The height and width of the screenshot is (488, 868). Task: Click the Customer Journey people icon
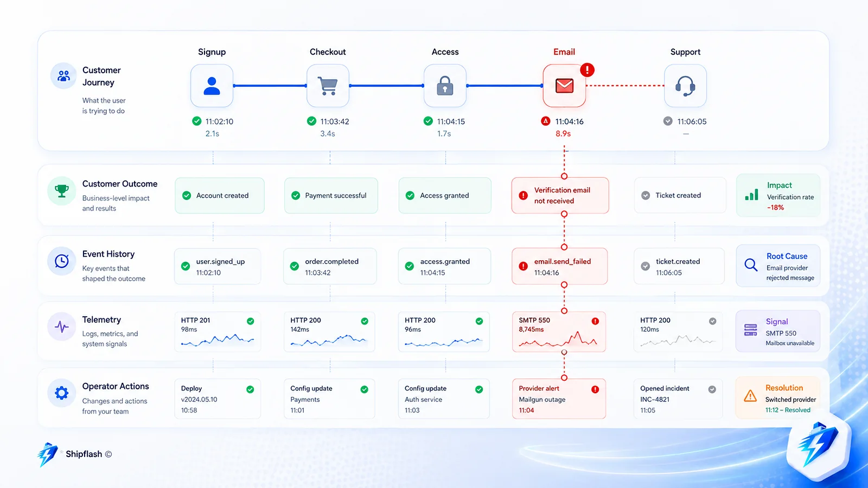(63, 76)
